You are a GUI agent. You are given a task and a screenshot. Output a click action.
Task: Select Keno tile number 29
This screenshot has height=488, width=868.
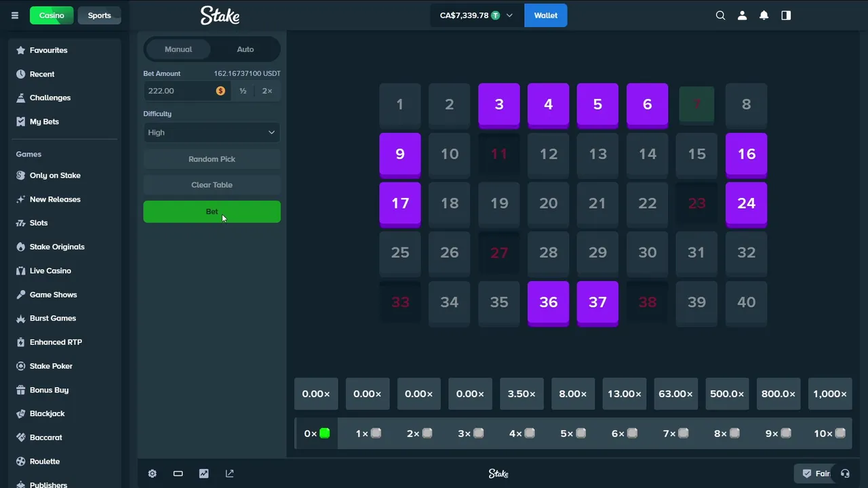pyautogui.click(x=598, y=253)
